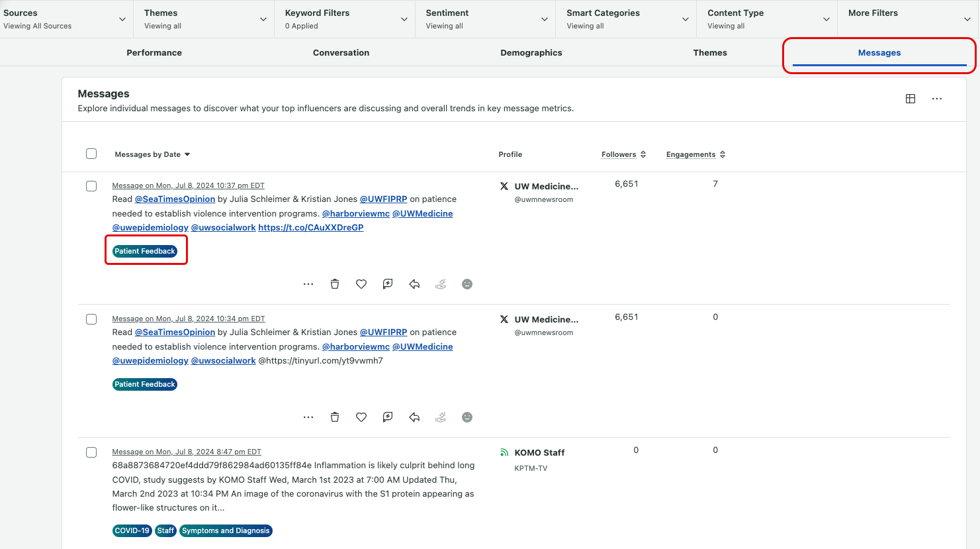
Task: Open the t.co/CAuXXDreGP link
Action: tap(311, 228)
